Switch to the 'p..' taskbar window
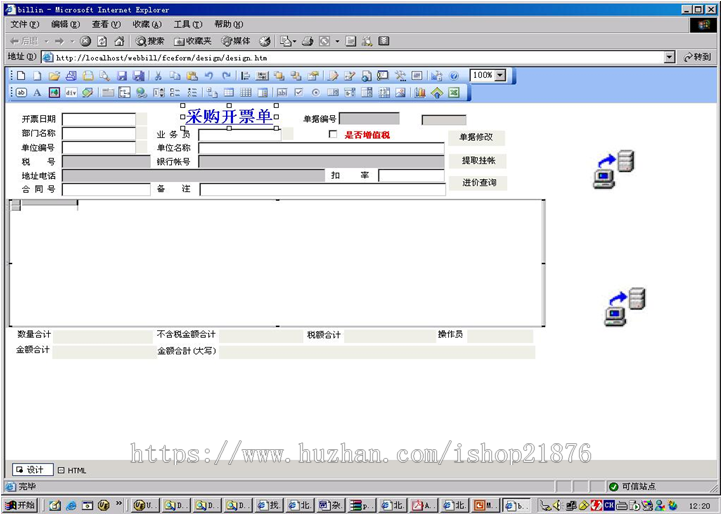 point(361,505)
